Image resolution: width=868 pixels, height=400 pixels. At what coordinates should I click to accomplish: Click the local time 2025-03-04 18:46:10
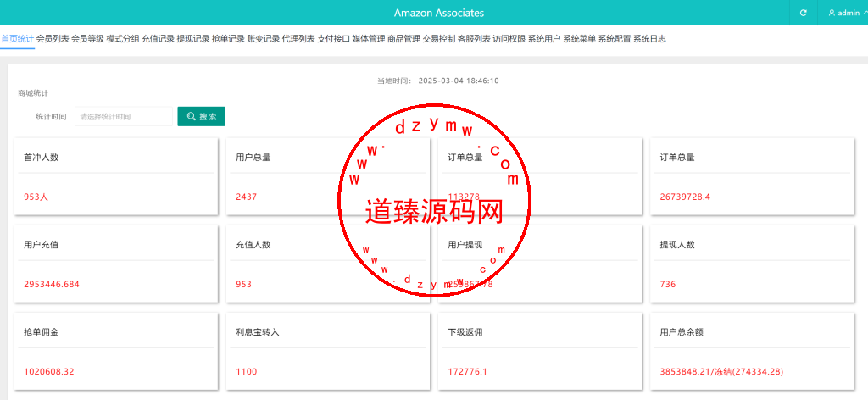point(459,81)
